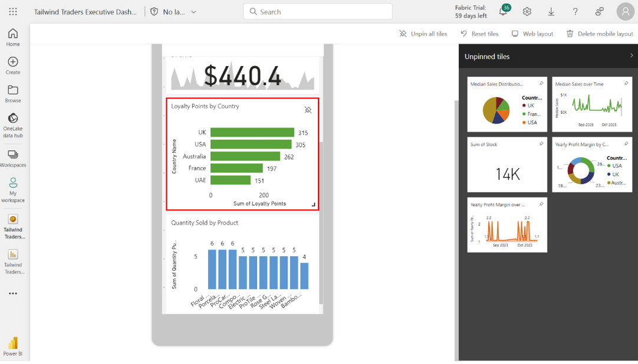This screenshot has width=638, height=364.
Task: Go to Browse in left navigation
Action: 13,94
